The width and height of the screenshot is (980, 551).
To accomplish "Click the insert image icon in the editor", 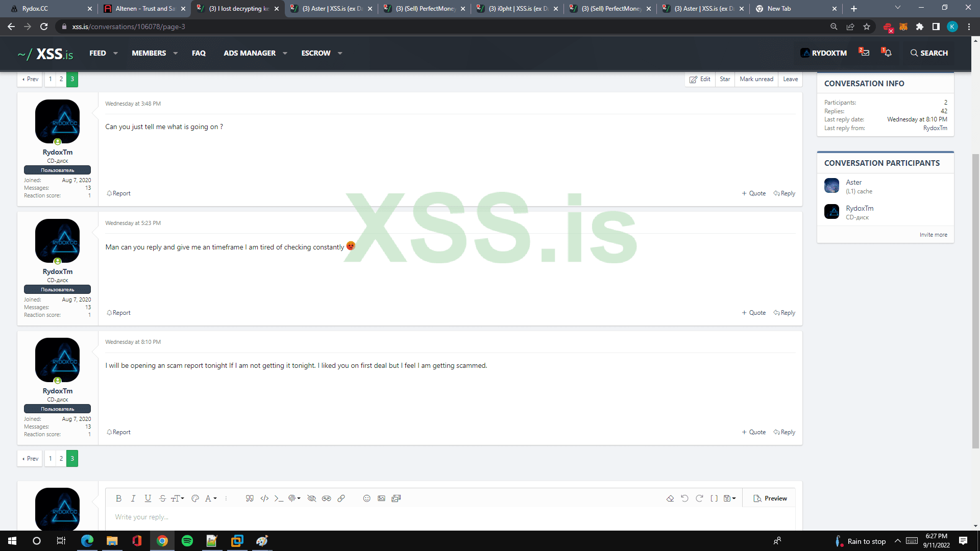I will pyautogui.click(x=381, y=498).
